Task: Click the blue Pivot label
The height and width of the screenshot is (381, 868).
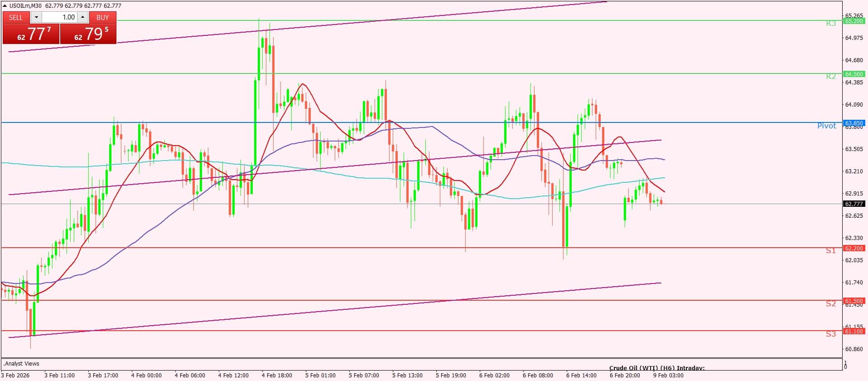Action: [x=826, y=126]
